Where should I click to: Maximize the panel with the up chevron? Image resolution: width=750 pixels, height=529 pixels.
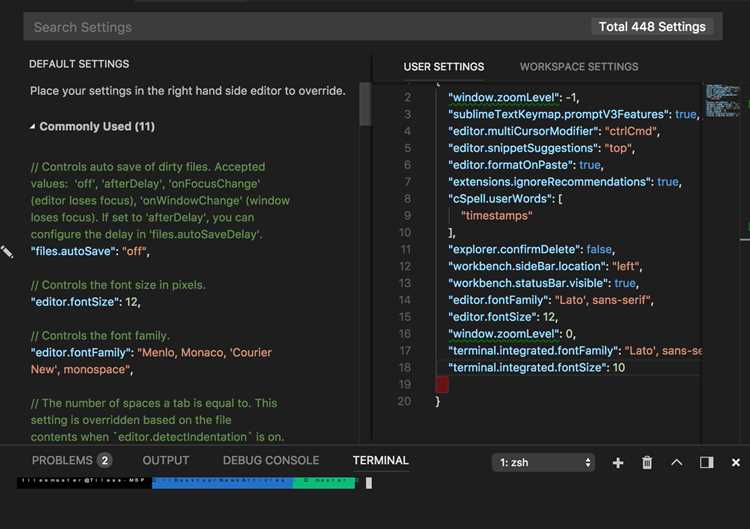676,463
